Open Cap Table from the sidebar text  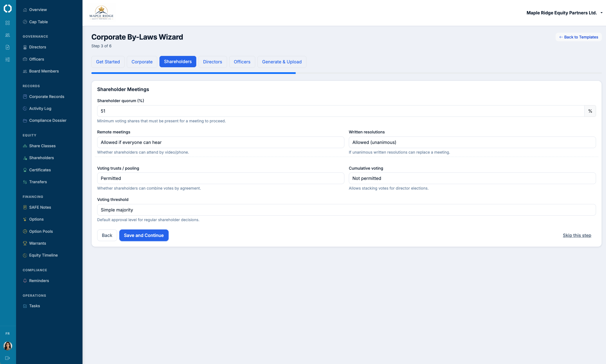tap(38, 22)
